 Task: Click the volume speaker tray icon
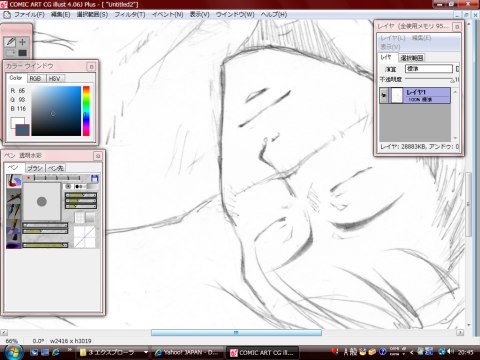click(450, 351)
